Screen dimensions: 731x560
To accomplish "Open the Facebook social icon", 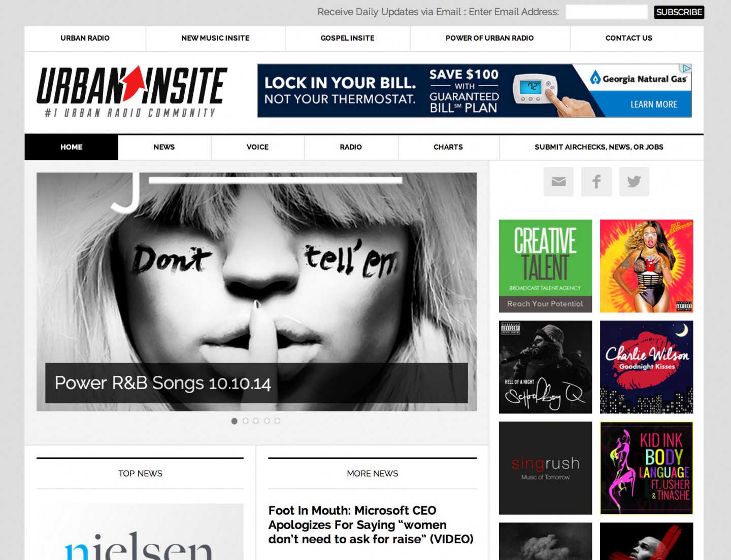I will [596, 182].
